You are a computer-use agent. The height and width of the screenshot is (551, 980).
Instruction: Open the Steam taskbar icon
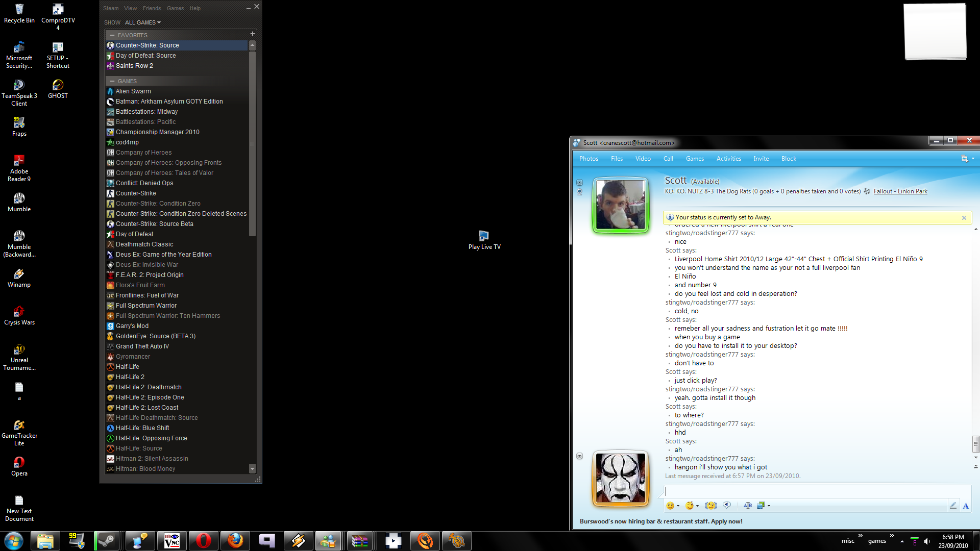coord(107,541)
